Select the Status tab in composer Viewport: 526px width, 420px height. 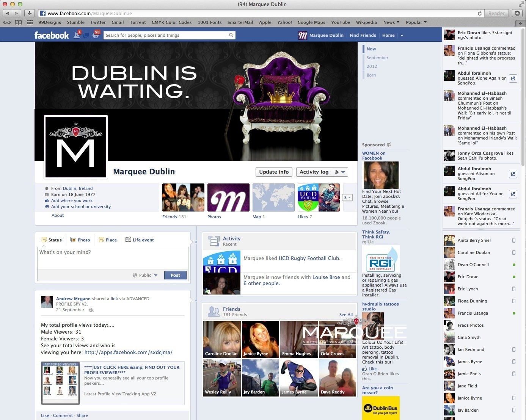[x=52, y=240]
